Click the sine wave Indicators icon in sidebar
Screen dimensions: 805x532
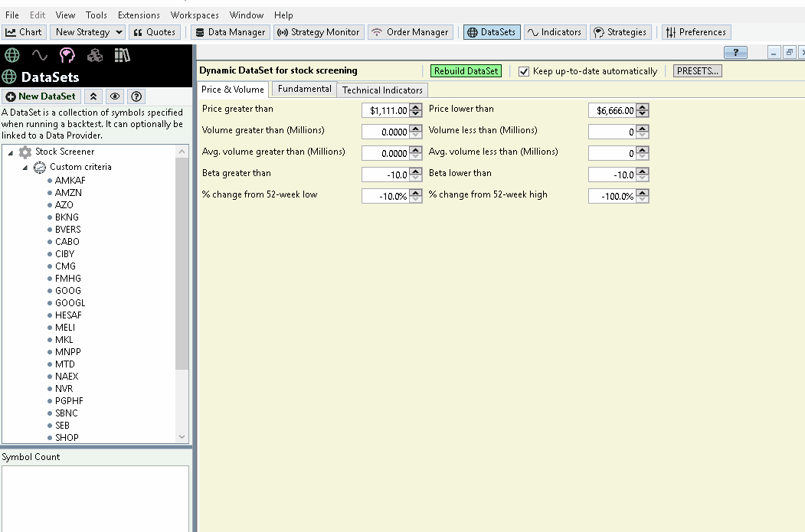39,55
